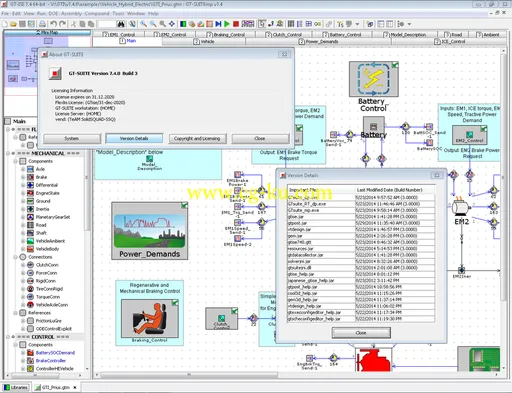Close the About GT-SUITE dialog via Close button

(x=260, y=138)
